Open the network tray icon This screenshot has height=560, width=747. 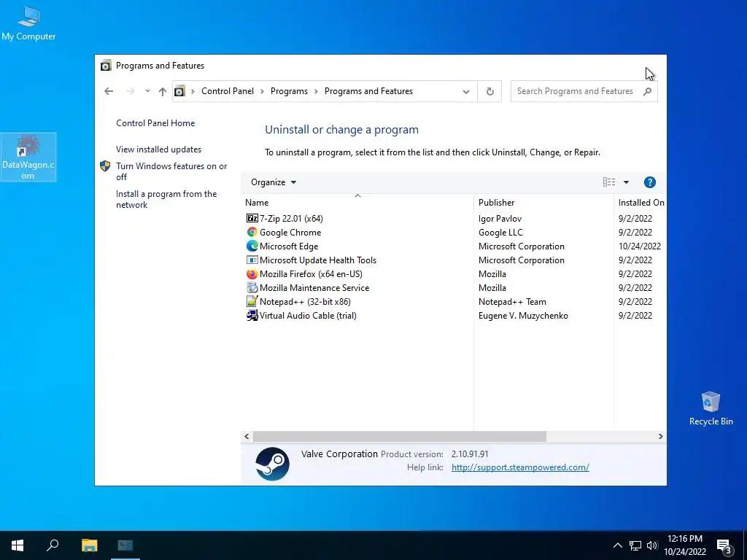click(635, 545)
